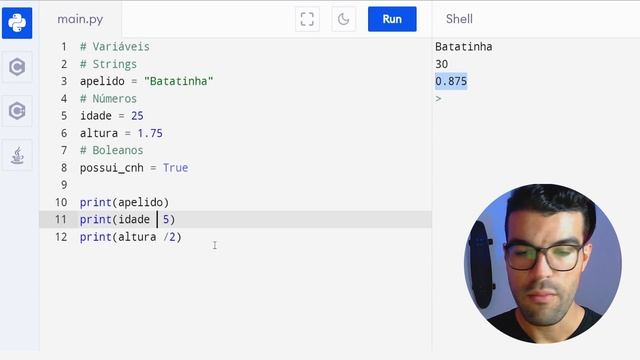Click the number 5 on line 11
Image resolution: width=640 pixels, height=360 pixels.
tap(166, 220)
